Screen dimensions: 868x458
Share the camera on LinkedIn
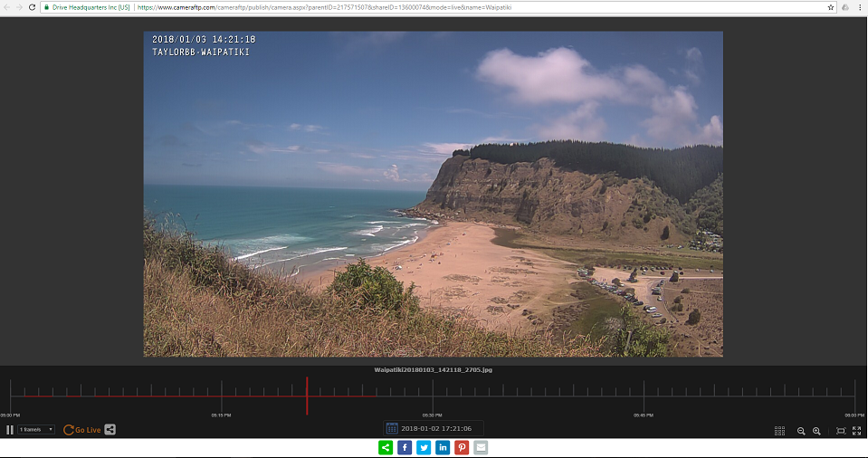click(443, 447)
